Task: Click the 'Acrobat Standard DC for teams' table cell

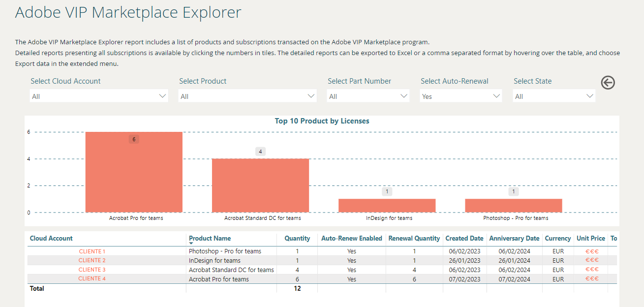Action: [231, 270]
